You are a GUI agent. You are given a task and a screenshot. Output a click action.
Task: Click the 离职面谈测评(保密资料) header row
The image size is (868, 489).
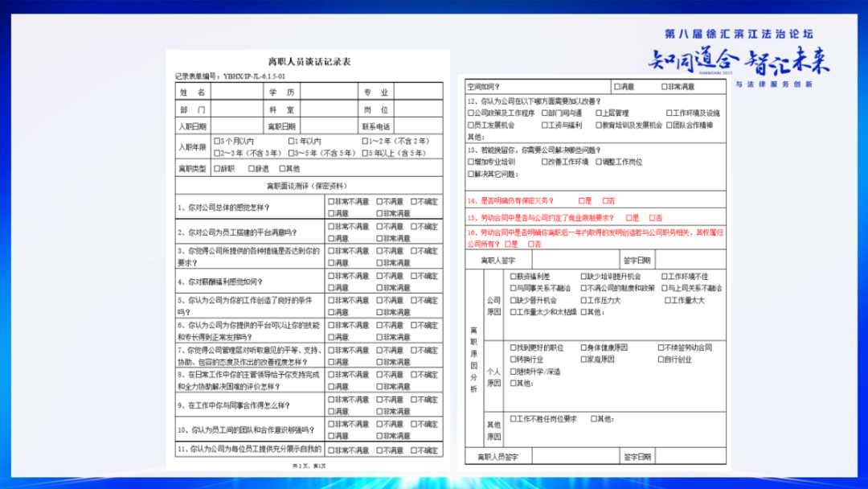309,186
